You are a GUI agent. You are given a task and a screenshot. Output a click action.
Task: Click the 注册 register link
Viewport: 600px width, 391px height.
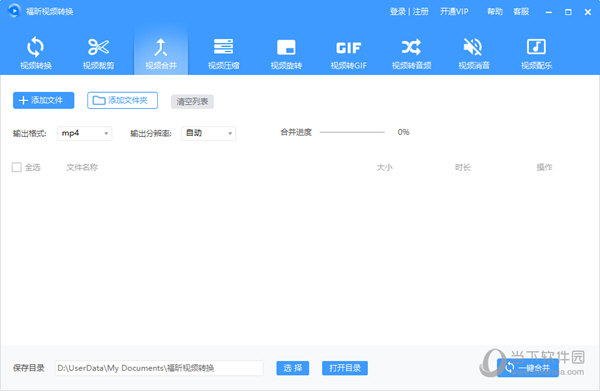(421, 11)
